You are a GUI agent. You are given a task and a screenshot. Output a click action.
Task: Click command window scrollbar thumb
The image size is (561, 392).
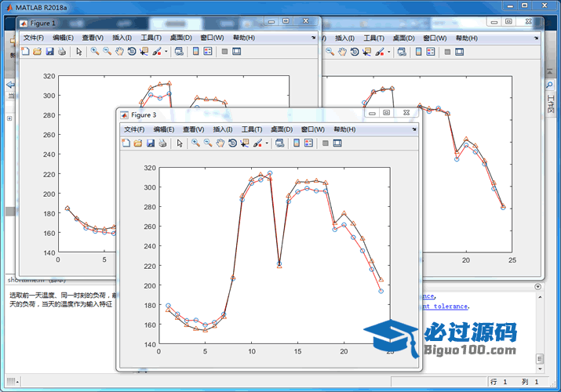(540, 358)
